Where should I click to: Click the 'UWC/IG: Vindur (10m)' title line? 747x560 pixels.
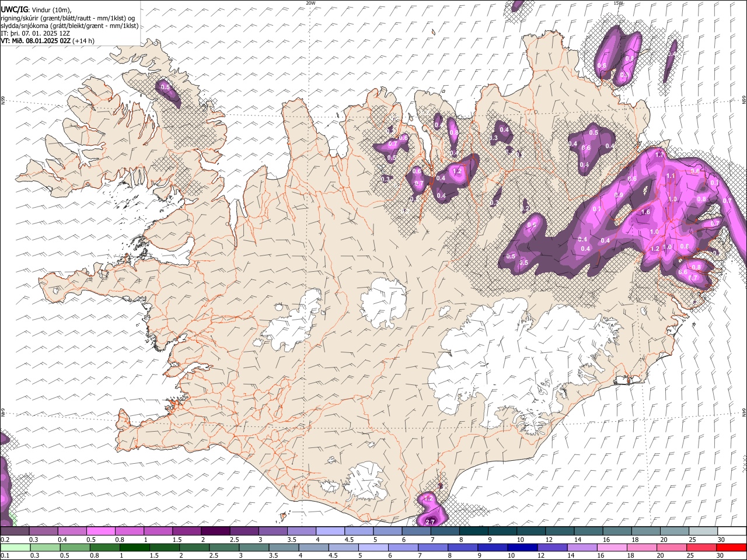[x=37, y=10]
